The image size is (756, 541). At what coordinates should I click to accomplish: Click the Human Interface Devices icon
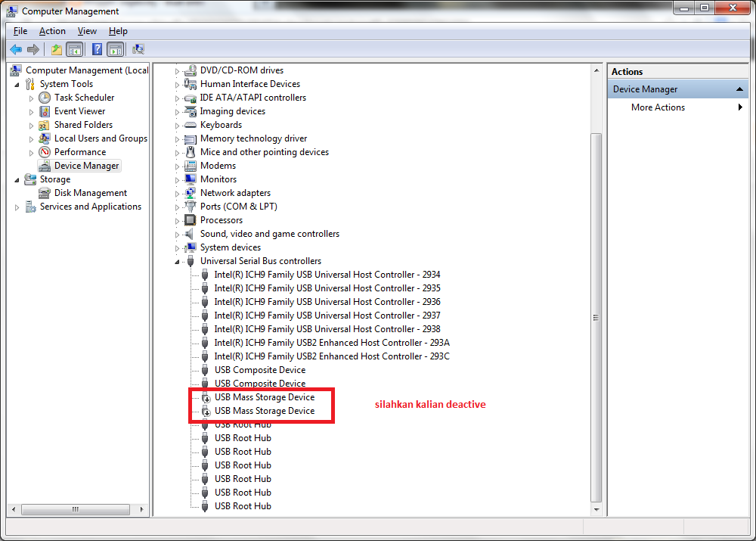[191, 85]
